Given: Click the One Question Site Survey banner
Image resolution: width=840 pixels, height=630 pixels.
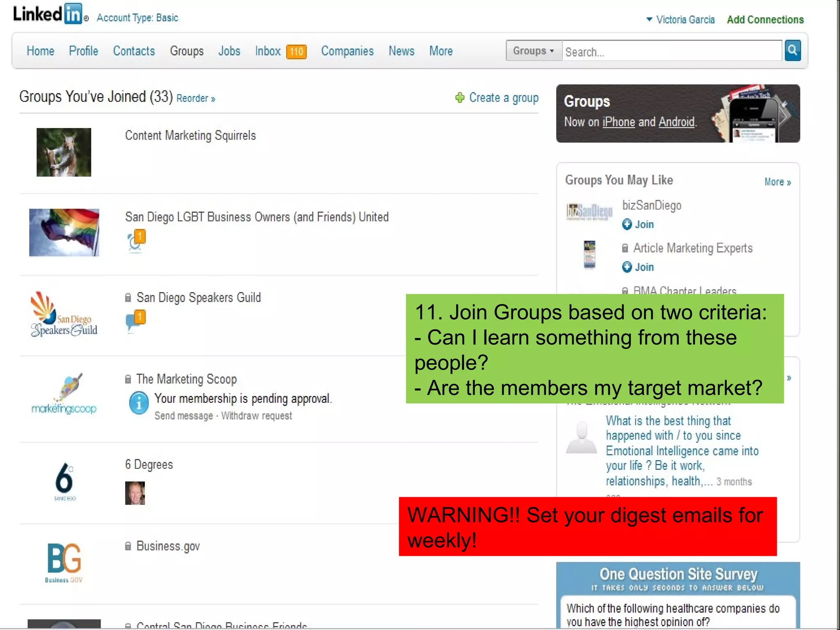Looking at the screenshot, I should click(678, 578).
